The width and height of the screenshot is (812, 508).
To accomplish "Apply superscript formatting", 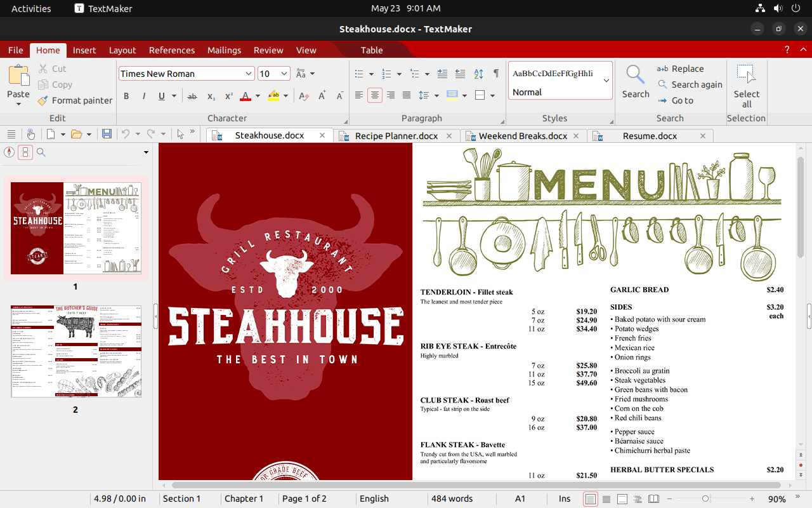I will (x=228, y=96).
